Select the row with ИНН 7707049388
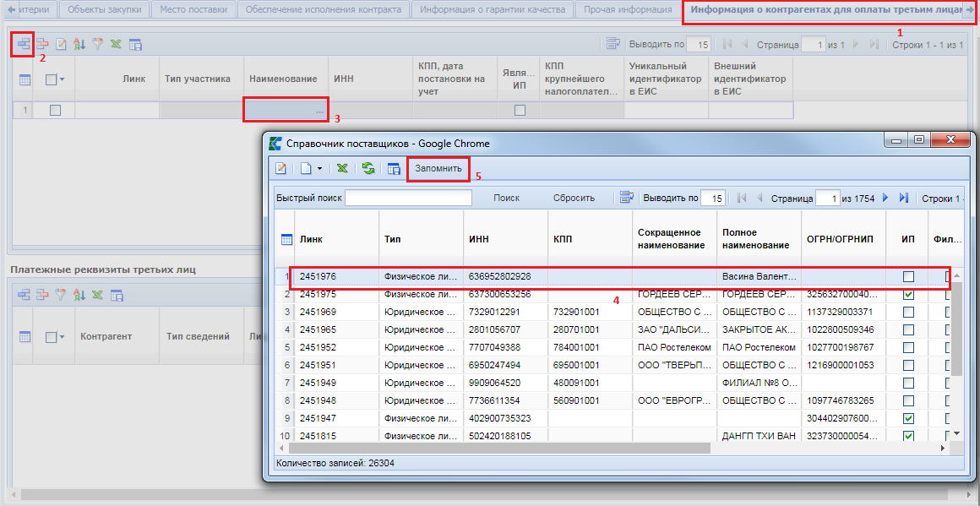 [x=613, y=347]
